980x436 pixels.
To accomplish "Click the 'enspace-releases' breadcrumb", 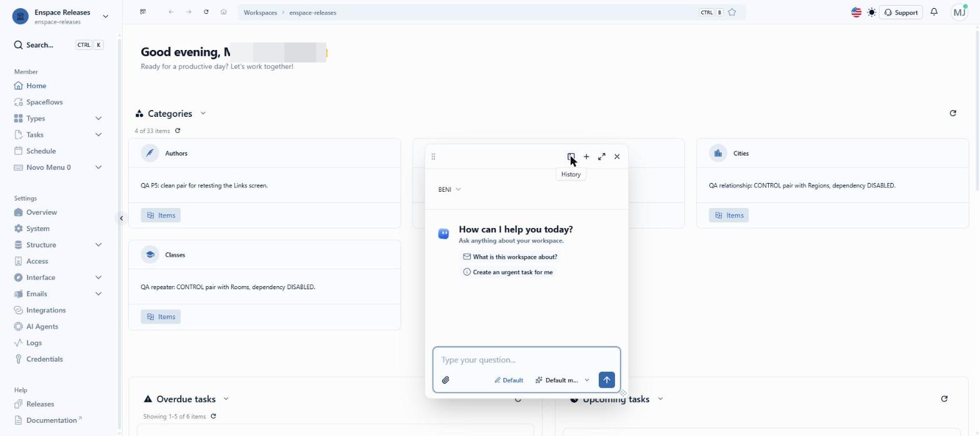I will coord(312,12).
